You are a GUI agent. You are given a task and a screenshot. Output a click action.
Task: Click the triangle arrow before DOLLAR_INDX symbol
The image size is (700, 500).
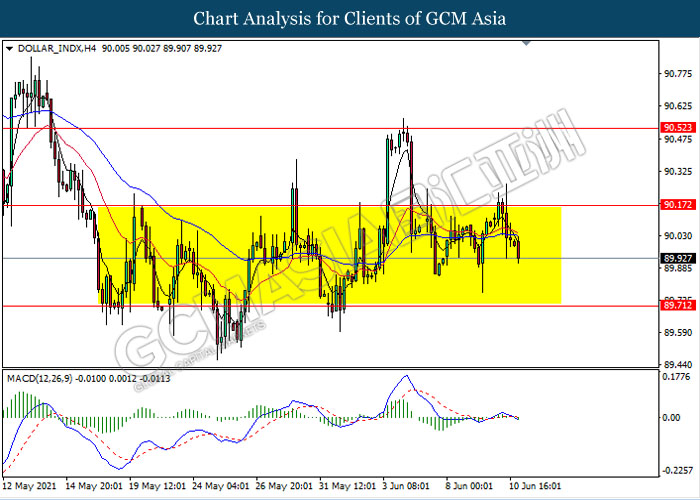click(x=9, y=47)
